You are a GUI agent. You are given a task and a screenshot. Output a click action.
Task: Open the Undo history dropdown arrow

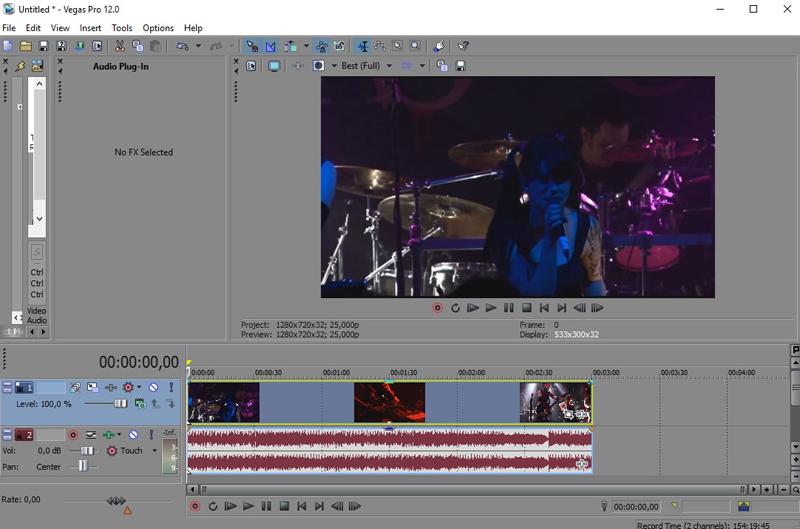point(198,46)
